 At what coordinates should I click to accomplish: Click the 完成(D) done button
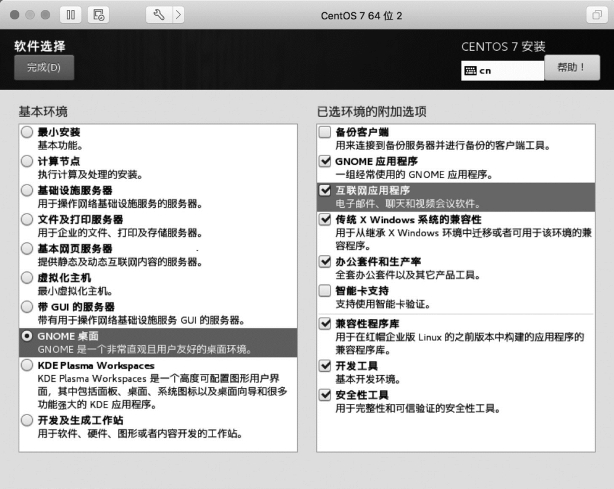[44, 67]
